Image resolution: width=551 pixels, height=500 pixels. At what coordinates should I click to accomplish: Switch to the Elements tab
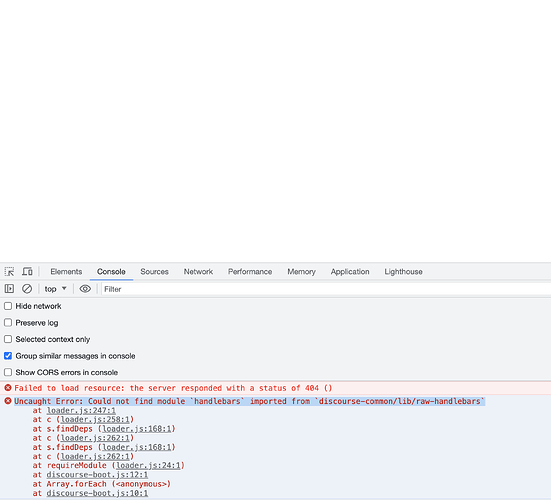pos(66,272)
